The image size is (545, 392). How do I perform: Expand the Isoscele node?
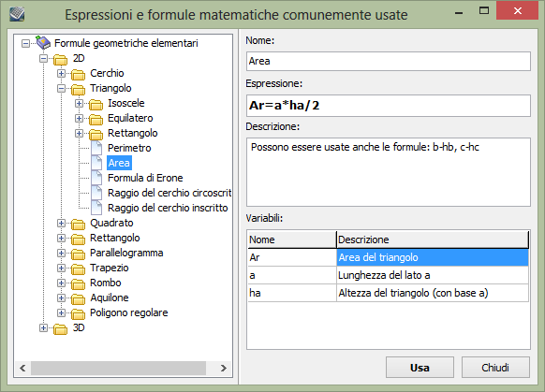point(79,103)
